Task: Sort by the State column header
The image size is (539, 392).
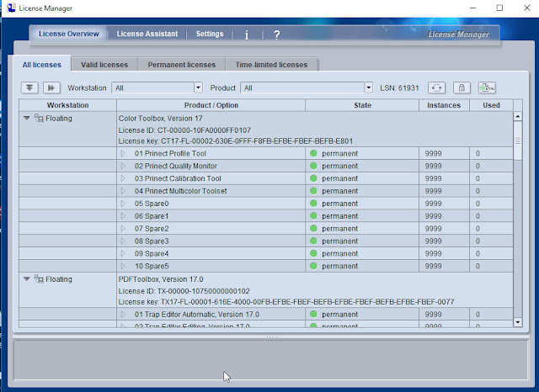Action: (362, 105)
